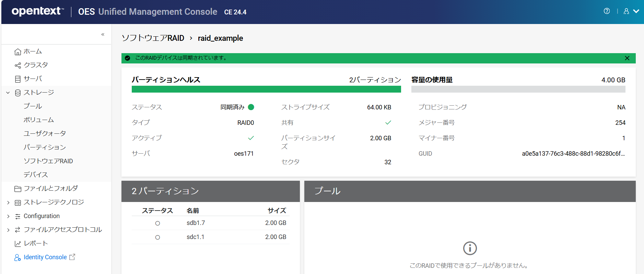Click the files and folders icon
Viewport: 644px width, 274px height.
pyautogui.click(x=18, y=189)
